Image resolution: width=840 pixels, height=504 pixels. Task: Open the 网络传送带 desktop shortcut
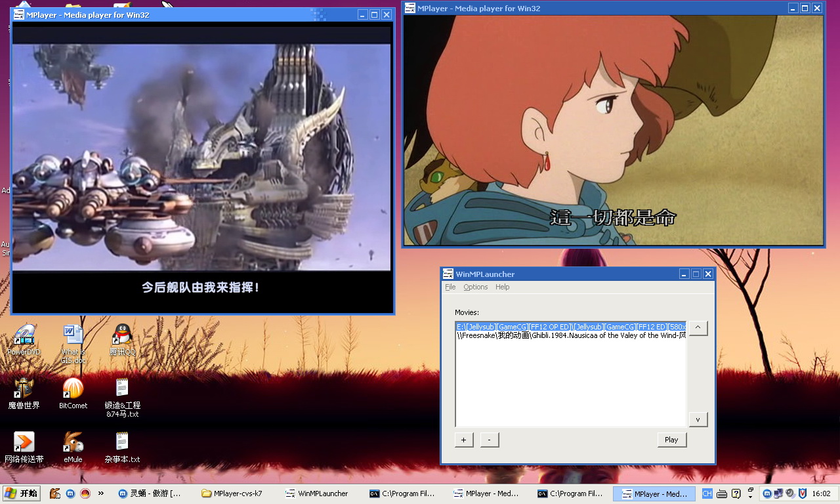coord(24,442)
